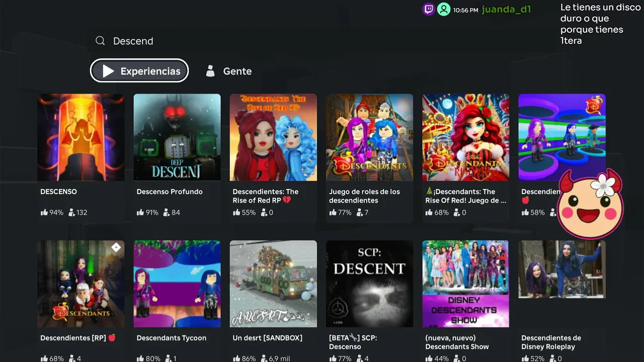
Task: Click thumbs-up icon beside 94% rating
Action: coord(44,212)
